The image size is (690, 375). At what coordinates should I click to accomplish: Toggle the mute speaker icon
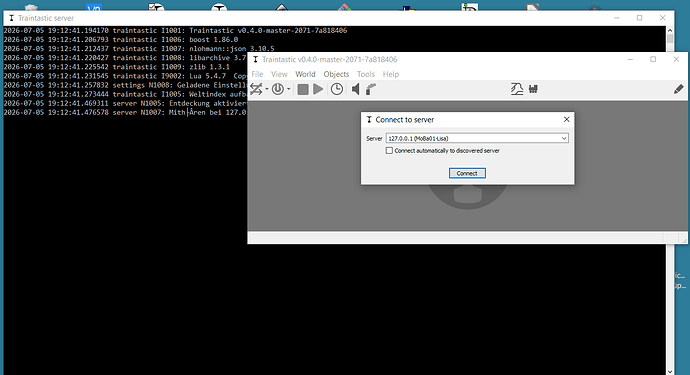[x=356, y=89]
